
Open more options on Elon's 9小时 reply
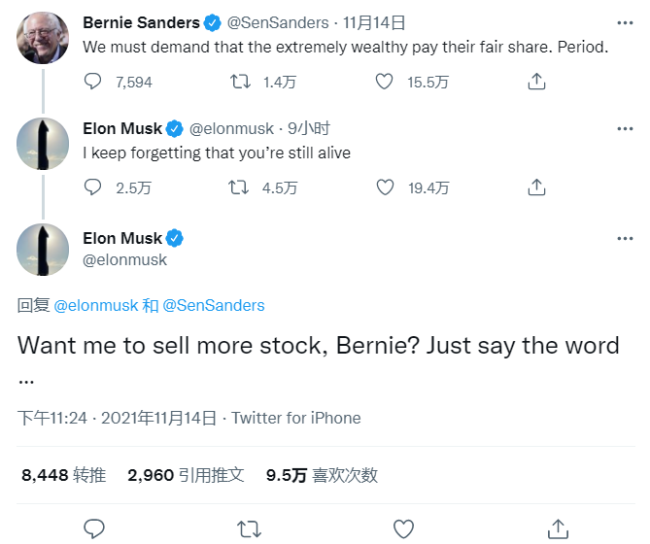(x=625, y=129)
